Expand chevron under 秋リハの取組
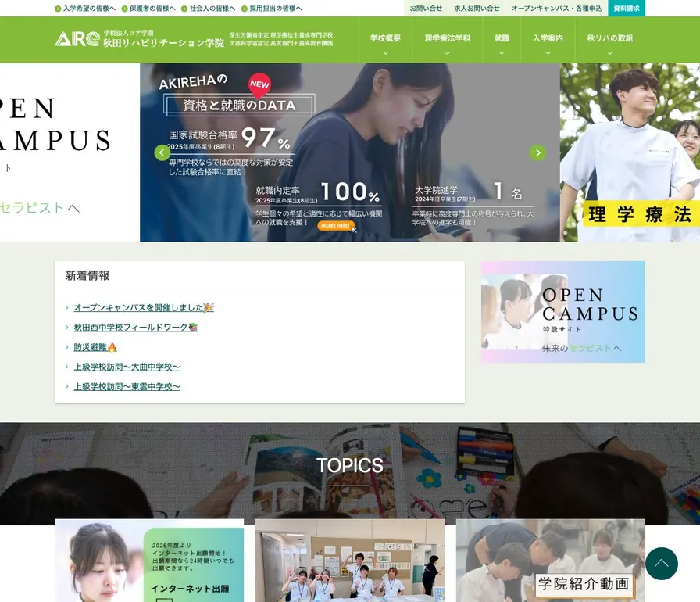The height and width of the screenshot is (602, 700). [610, 52]
